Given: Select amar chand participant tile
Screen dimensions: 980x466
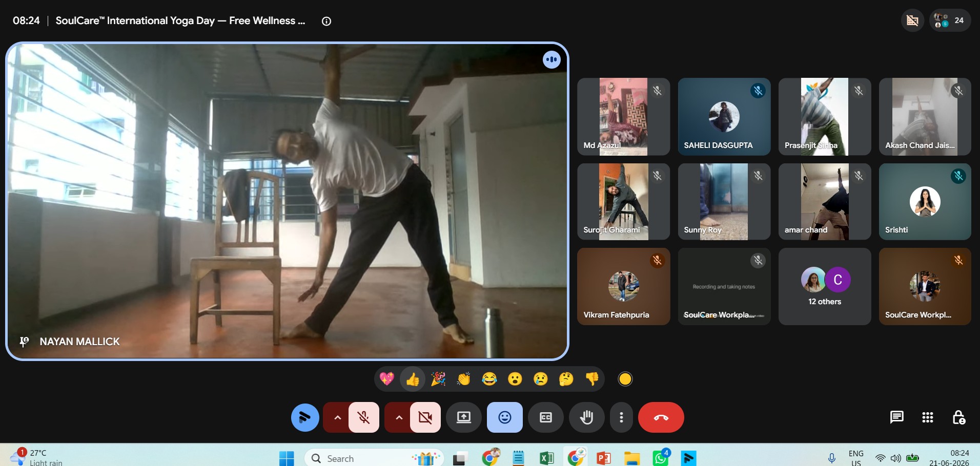Looking at the screenshot, I should point(824,202).
